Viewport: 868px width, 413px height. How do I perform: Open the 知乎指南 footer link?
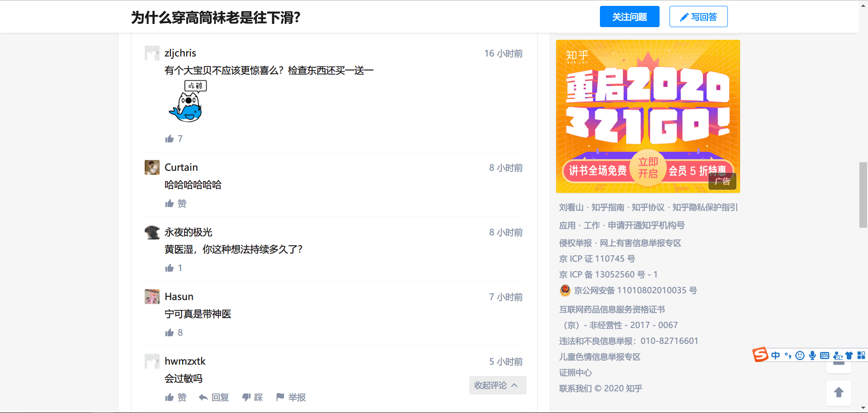[608, 207]
